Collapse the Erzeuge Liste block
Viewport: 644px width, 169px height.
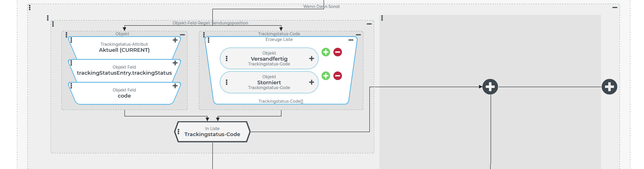(x=351, y=40)
